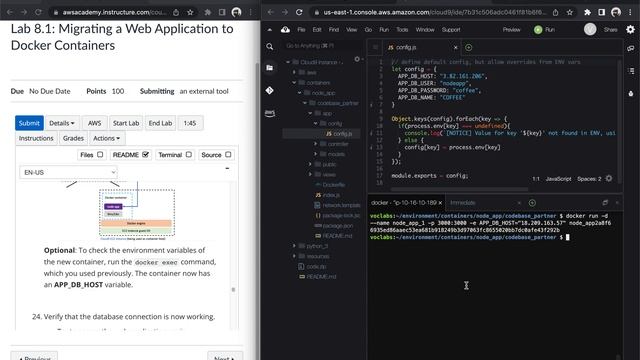Toggle the Files checkbox
The width and height of the screenshot is (640, 360).
pos(100,154)
